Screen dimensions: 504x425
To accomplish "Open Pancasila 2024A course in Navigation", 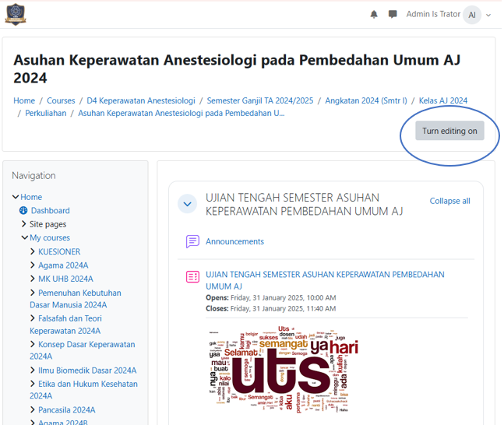I will coord(66,409).
